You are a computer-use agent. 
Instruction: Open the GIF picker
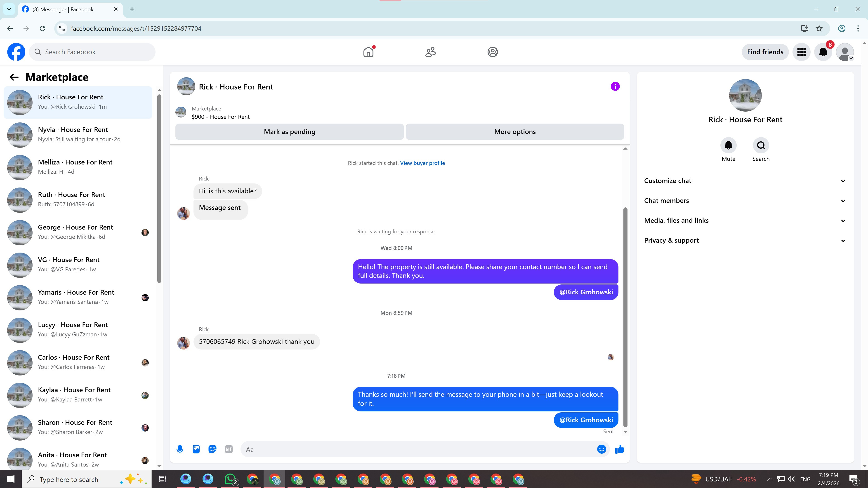click(229, 449)
